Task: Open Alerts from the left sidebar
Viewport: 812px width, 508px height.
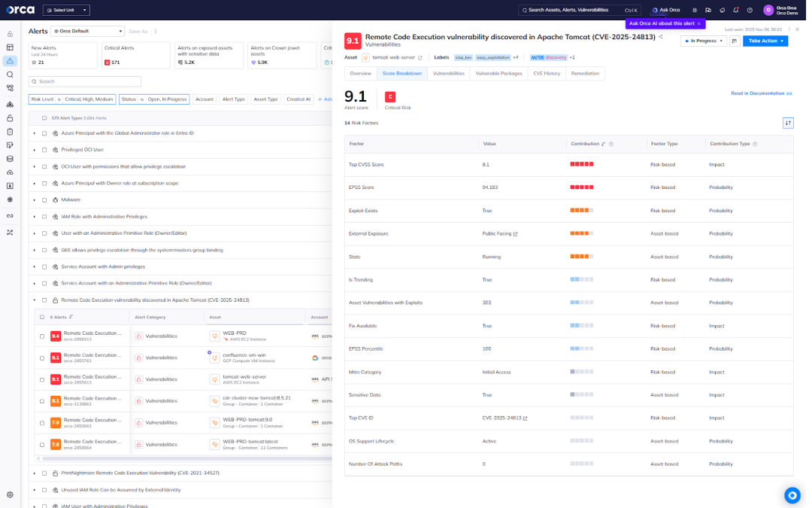Action: [x=11, y=62]
